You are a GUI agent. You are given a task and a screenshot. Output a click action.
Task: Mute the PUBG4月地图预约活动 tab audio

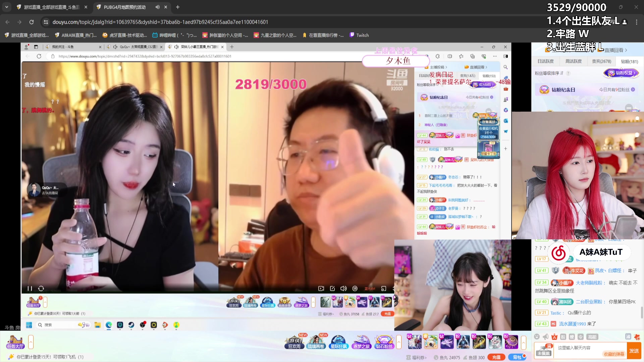[x=157, y=7]
